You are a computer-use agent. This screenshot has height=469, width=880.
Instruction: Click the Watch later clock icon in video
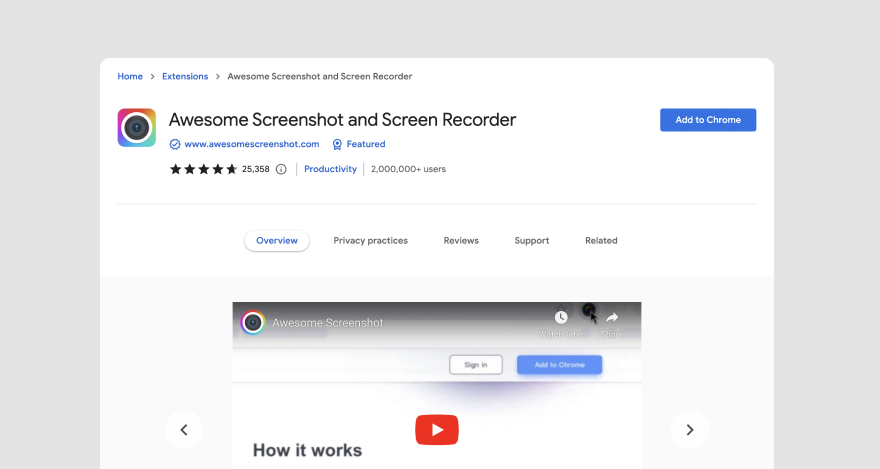tap(561, 318)
